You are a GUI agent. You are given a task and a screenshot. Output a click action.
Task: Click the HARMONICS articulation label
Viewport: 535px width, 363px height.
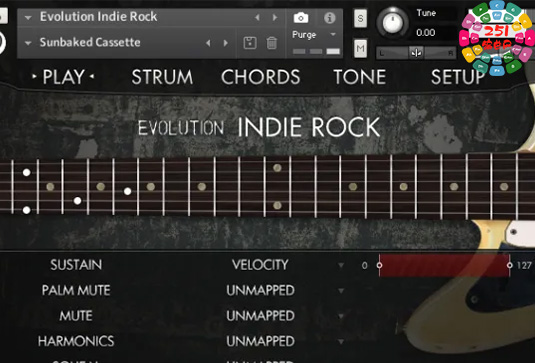point(76,341)
